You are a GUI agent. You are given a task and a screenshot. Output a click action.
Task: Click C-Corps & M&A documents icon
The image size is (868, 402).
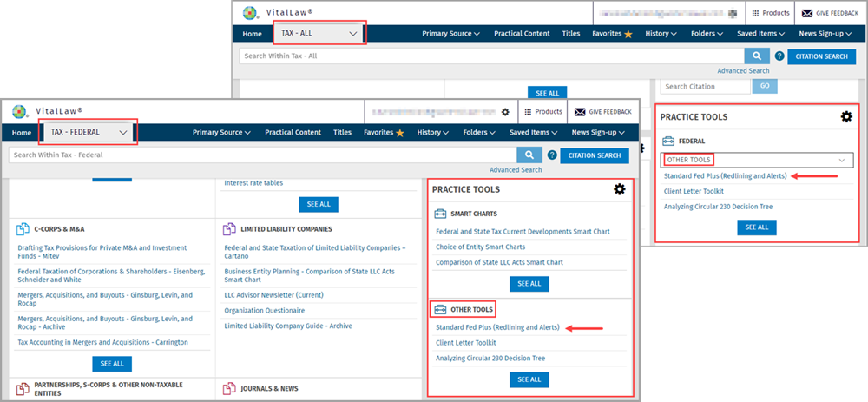(x=23, y=229)
